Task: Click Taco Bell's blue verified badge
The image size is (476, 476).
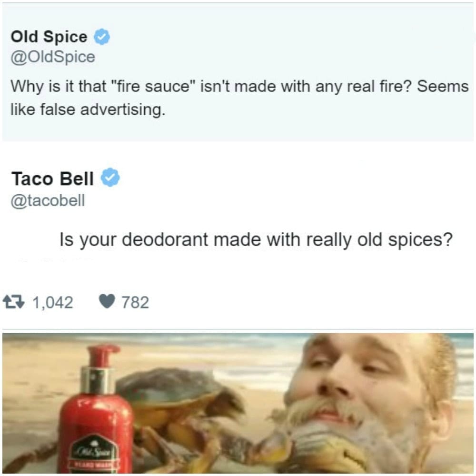Action: [110, 177]
